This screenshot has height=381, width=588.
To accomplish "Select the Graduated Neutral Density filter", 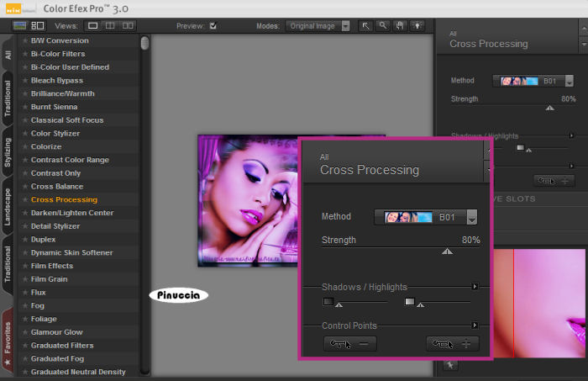I will click(78, 372).
